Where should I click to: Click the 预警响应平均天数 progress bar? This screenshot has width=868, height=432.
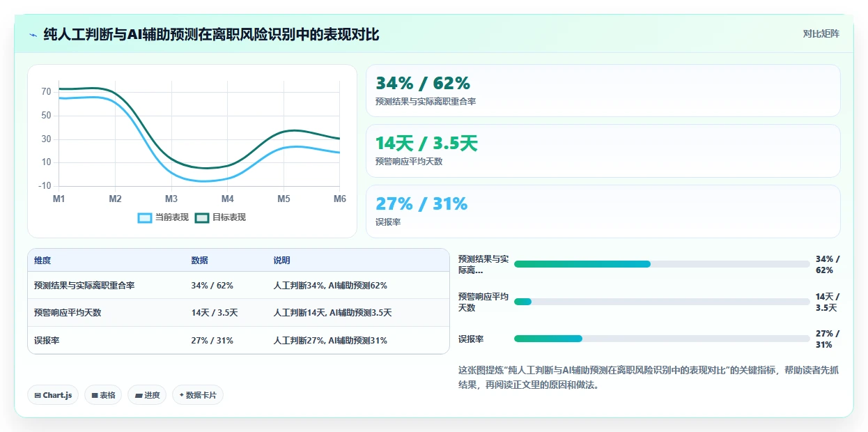(x=662, y=302)
